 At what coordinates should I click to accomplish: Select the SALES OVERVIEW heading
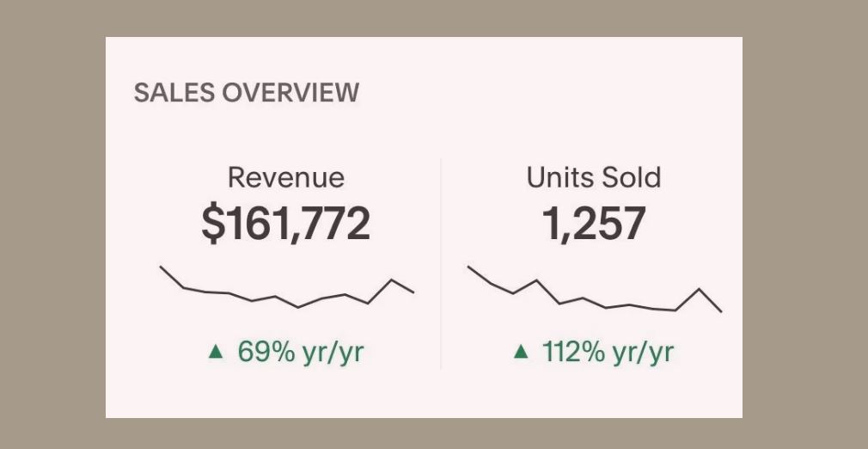click(x=247, y=93)
